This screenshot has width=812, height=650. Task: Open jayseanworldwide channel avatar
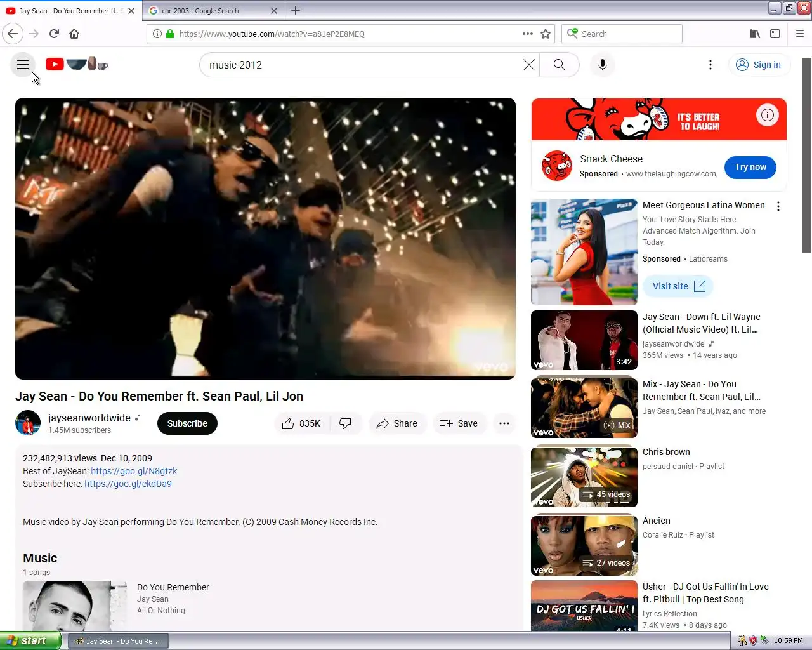pyautogui.click(x=28, y=423)
